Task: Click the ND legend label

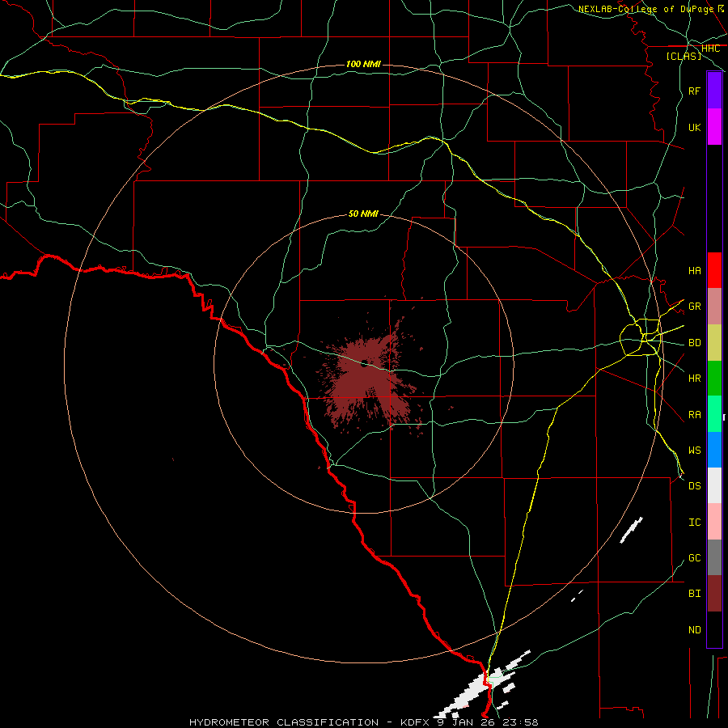Action: point(694,630)
